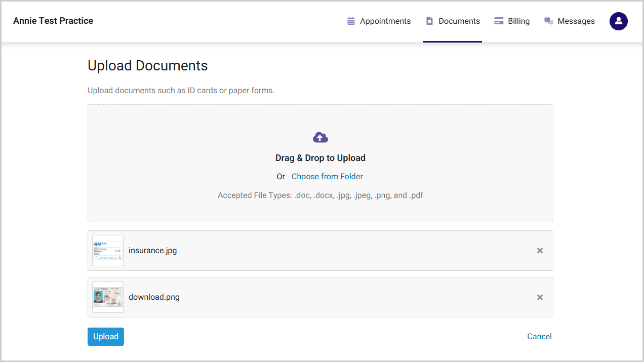Preview the download.png ID thumbnail

pyautogui.click(x=108, y=297)
